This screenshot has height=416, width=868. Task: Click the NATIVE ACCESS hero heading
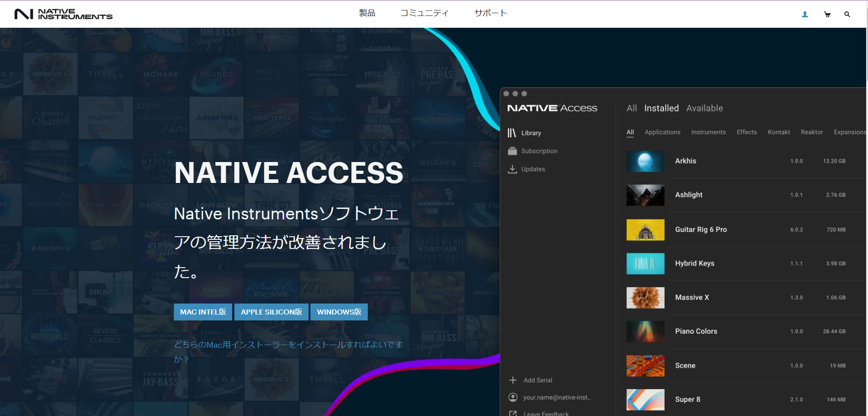[x=289, y=173]
